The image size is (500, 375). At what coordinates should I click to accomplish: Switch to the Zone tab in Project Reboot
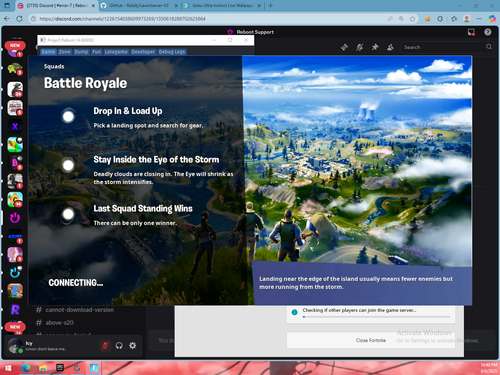pos(65,52)
